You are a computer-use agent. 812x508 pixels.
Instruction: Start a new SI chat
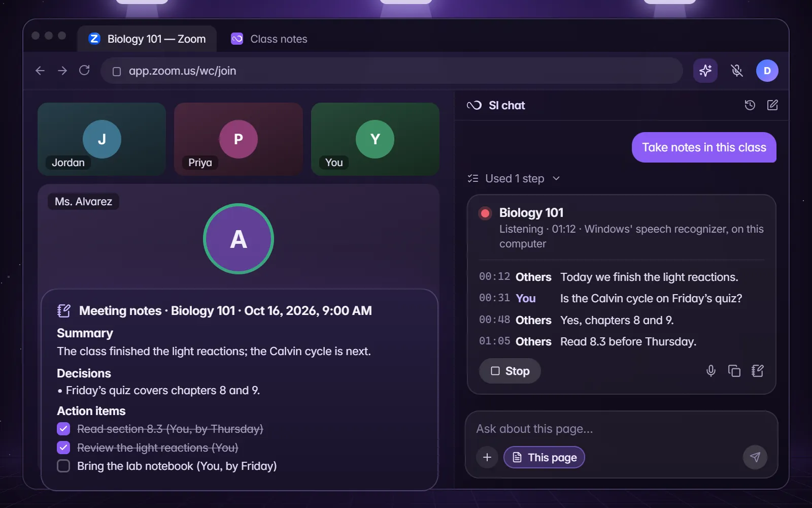click(772, 105)
